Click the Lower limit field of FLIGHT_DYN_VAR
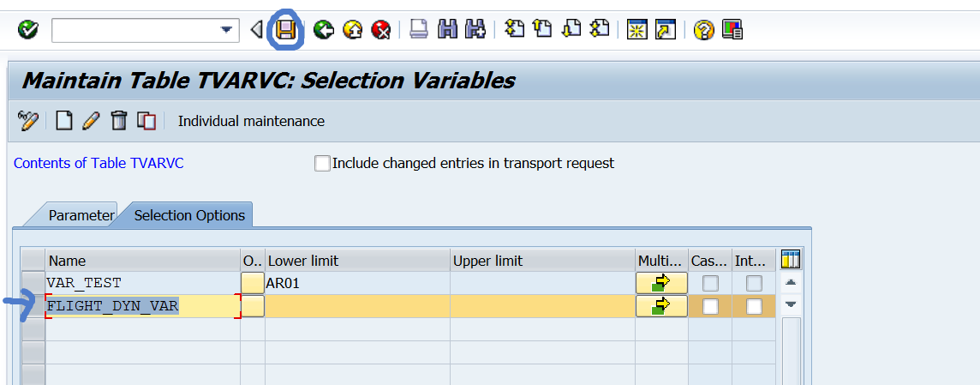980x385 pixels. 357,306
